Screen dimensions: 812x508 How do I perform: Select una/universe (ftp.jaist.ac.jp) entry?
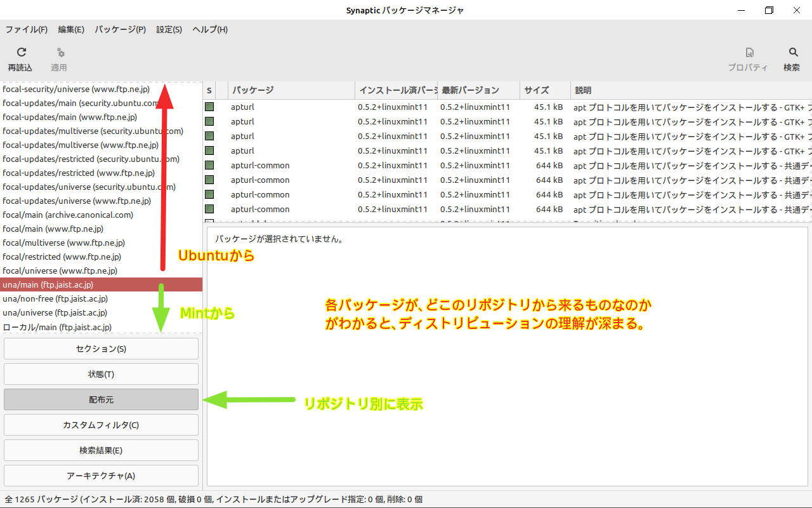tap(101, 312)
